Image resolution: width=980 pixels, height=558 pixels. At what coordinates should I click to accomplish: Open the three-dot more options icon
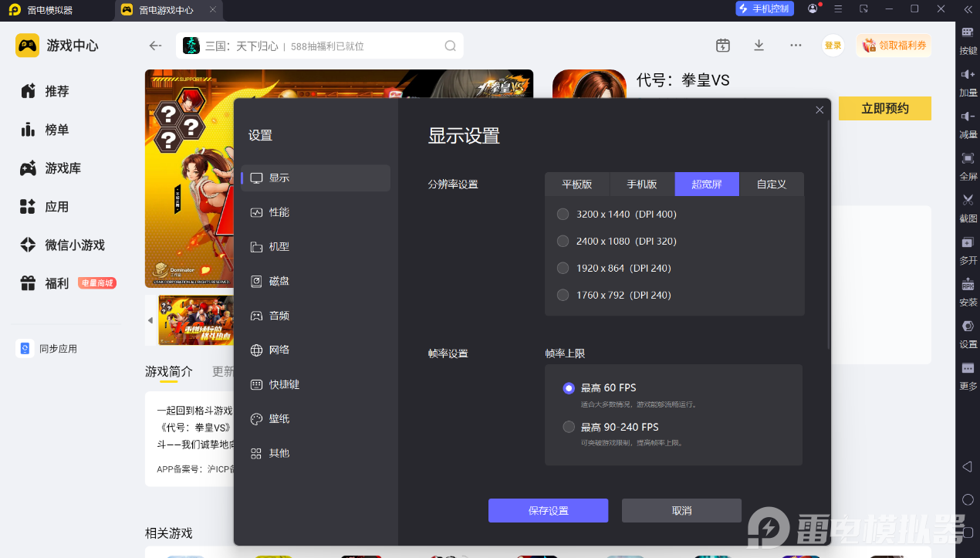tap(796, 46)
